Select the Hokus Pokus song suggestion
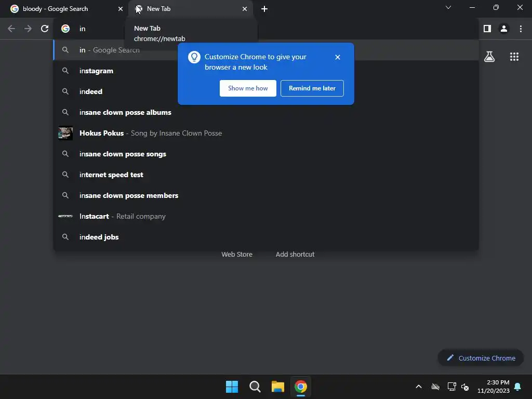This screenshot has width=532, height=399. (266, 133)
